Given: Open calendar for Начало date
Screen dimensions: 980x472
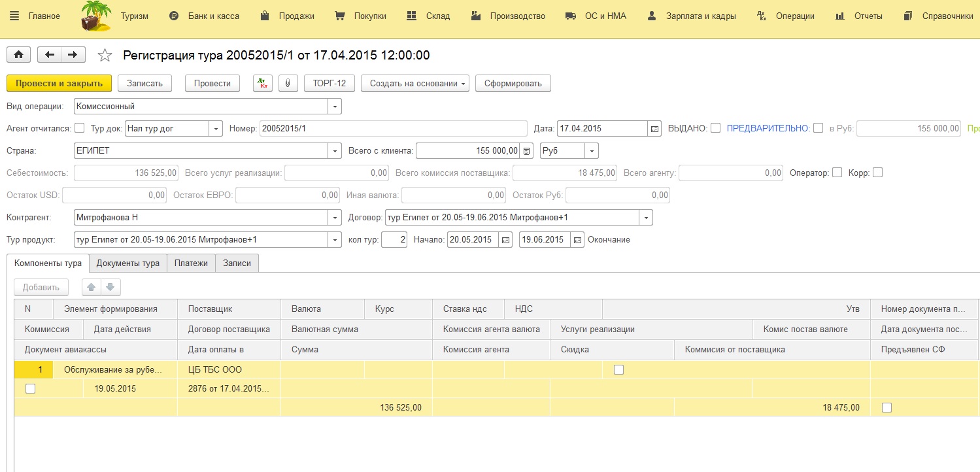Looking at the screenshot, I should (505, 240).
